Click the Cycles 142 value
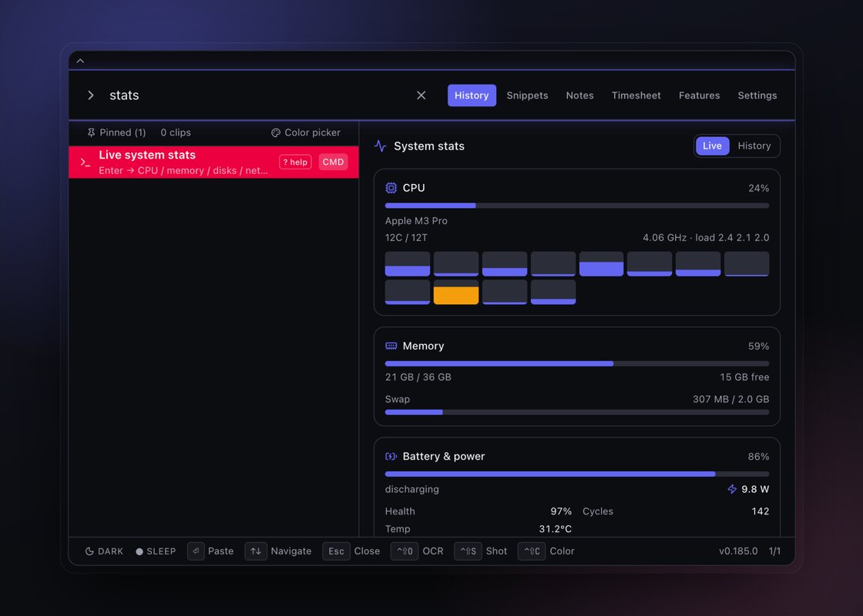The image size is (863, 616). [x=760, y=511]
